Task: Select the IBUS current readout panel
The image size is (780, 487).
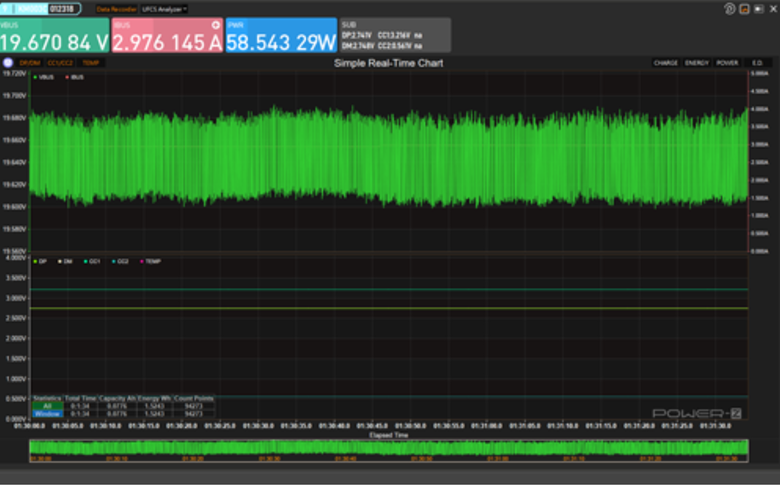Action: coord(167,35)
